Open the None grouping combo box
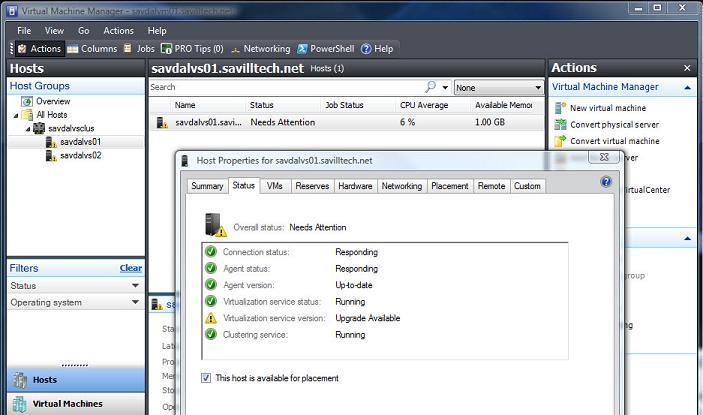 [x=499, y=87]
